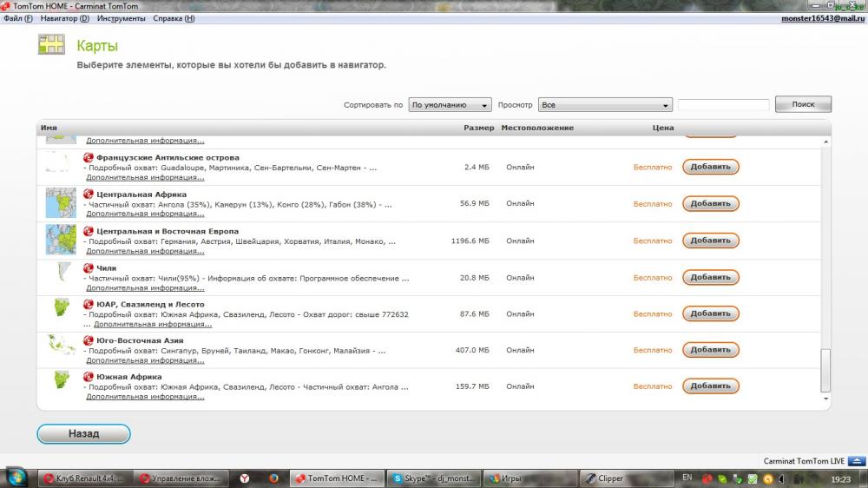Click the Центральная и Восточная Европа map thumbnail
Image resolution: width=868 pixels, height=488 pixels.
(x=61, y=240)
